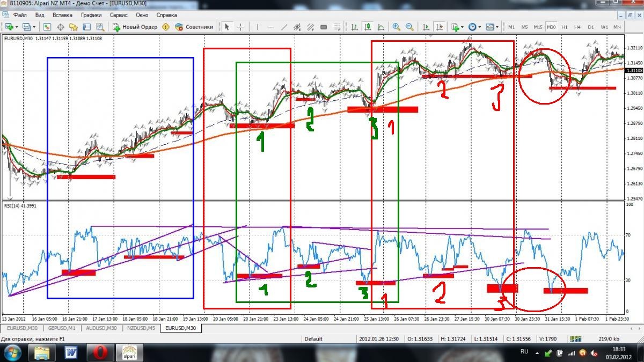The image size is (644, 362).
Task: Select the crosshair tool
Action: pyautogui.click(x=241, y=27)
